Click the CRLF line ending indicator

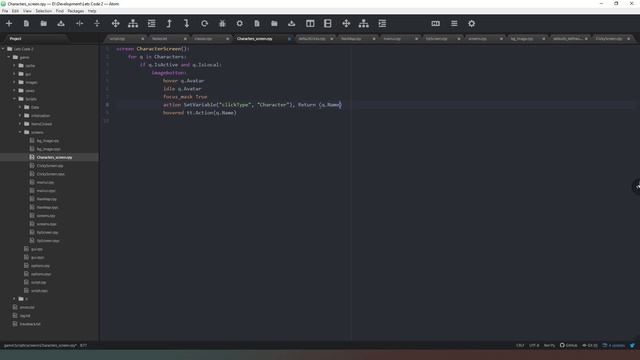click(520, 345)
